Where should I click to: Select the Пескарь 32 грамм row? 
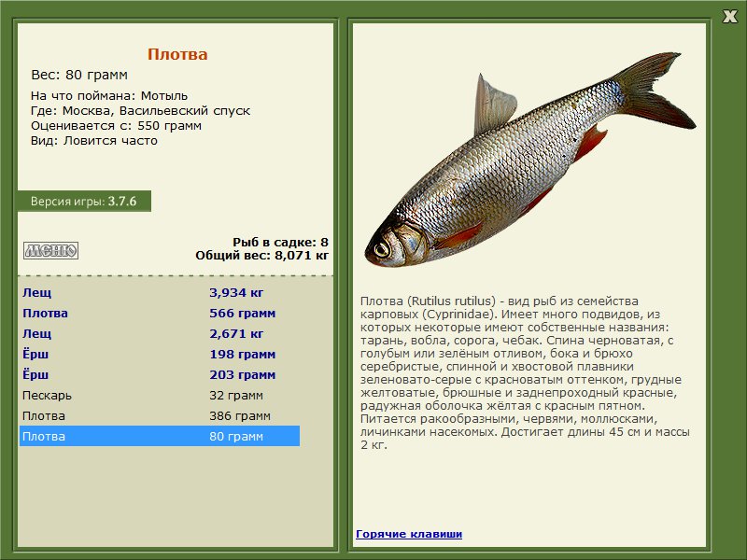pyautogui.click(x=160, y=395)
